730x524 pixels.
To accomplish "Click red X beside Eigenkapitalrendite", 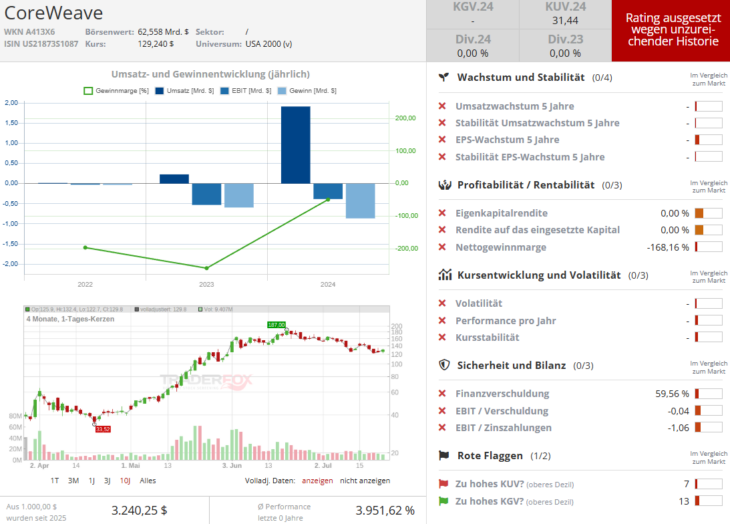I will pos(442,213).
